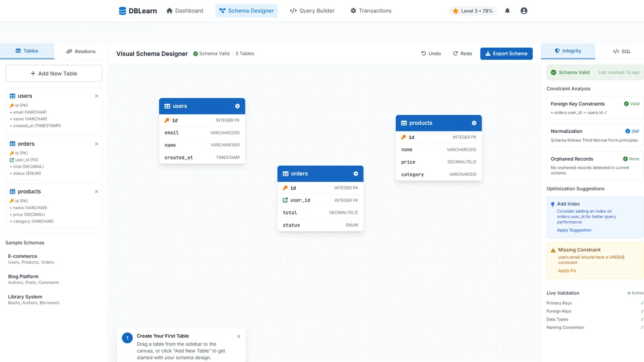Click Apply Fix for missing constraint
Viewport: 644px width, 362px height.
[567, 271]
